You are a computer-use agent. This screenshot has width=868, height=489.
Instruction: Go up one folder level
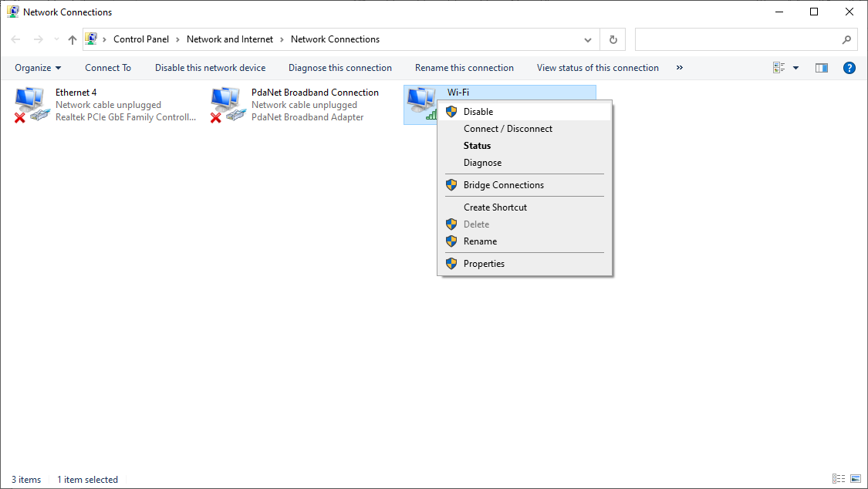click(73, 39)
